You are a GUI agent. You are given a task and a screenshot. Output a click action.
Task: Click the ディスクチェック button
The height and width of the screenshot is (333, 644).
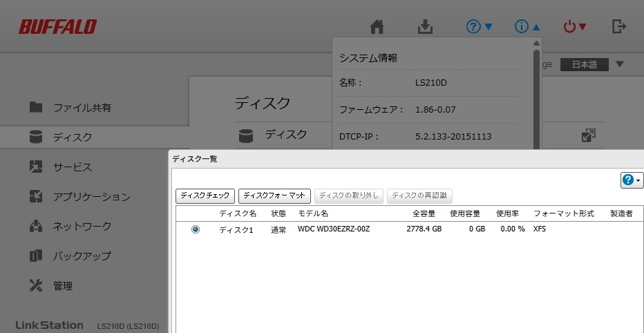(205, 196)
